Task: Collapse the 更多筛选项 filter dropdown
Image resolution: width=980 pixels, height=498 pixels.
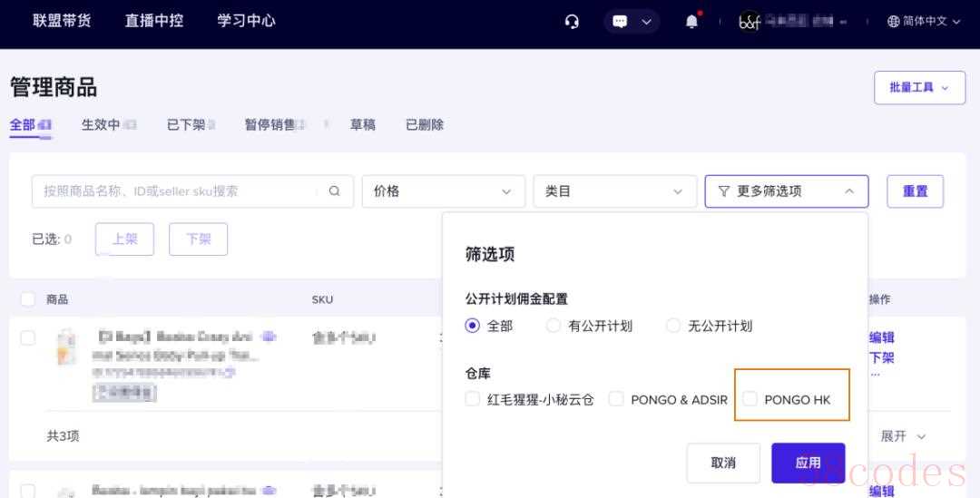Action: [786, 191]
